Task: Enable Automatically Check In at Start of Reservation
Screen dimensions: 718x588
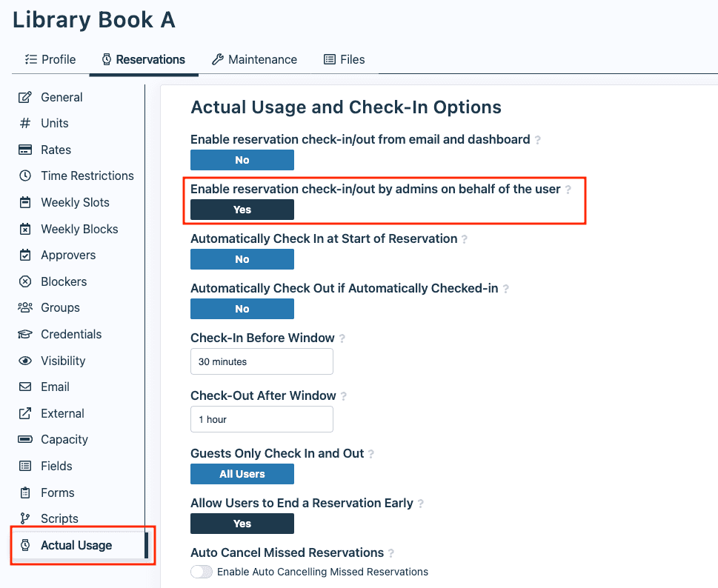Action: click(242, 259)
